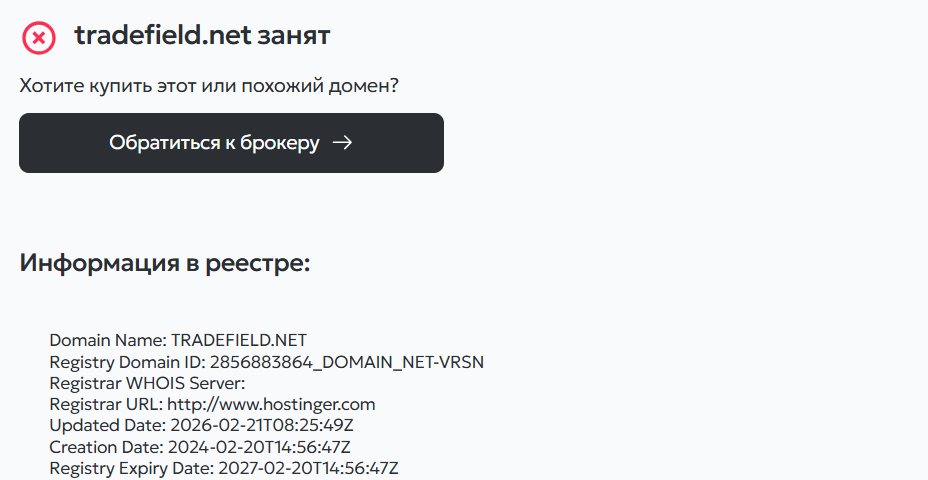Click the red X unavailable icon
Screen dimensions: 928x480
point(39,38)
